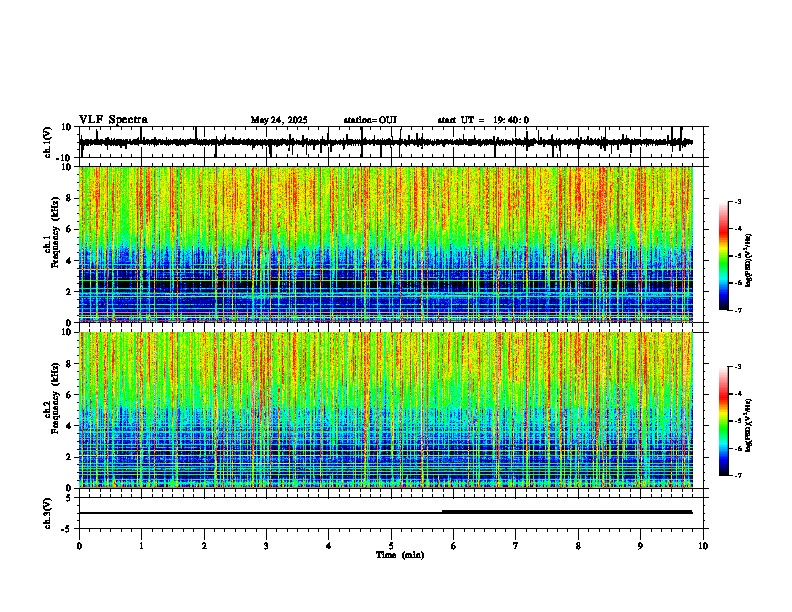Click the thick step segment of ch.3 trace
The width and height of the screenshot is (792, 612).
coord(567,512)
